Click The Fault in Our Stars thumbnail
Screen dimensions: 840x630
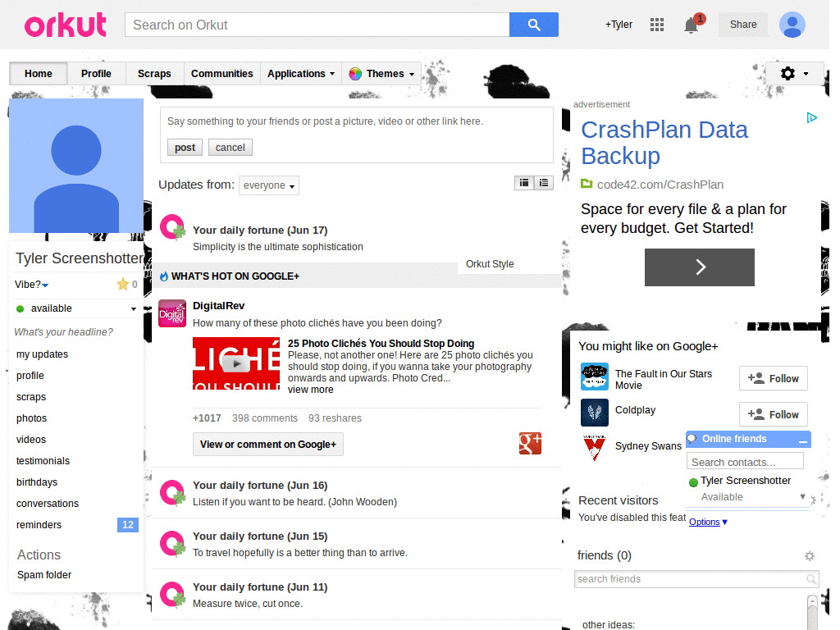tap(594, 377)
